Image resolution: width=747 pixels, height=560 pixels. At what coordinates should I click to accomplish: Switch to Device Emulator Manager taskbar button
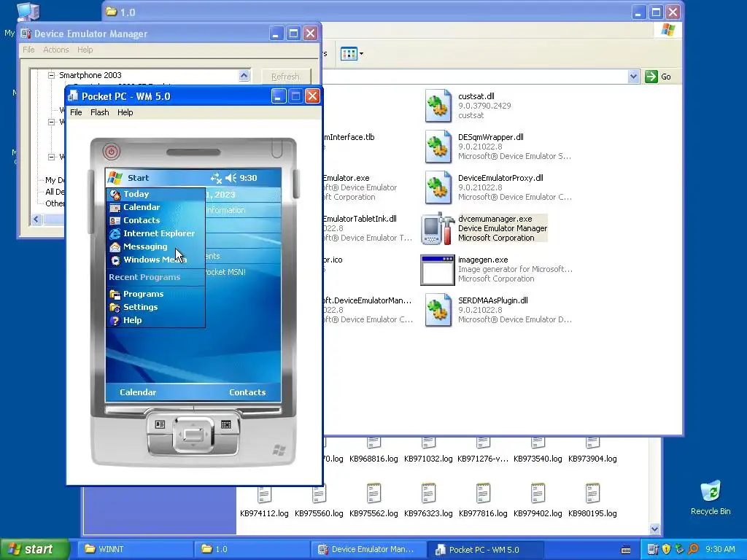[x=368, y=549]
